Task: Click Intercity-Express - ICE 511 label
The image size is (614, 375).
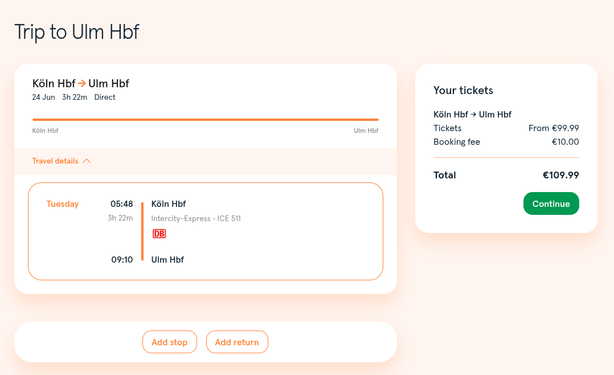Action: (x=196, y=218)
